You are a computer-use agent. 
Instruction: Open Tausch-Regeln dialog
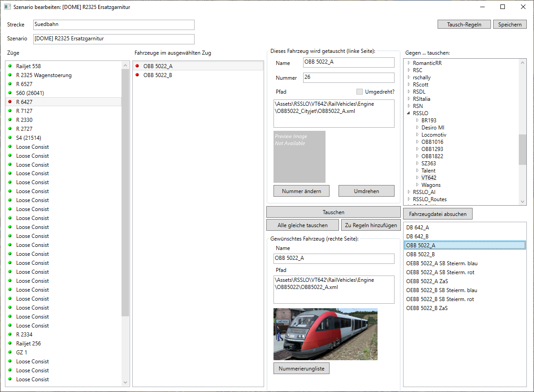[464, 25]
